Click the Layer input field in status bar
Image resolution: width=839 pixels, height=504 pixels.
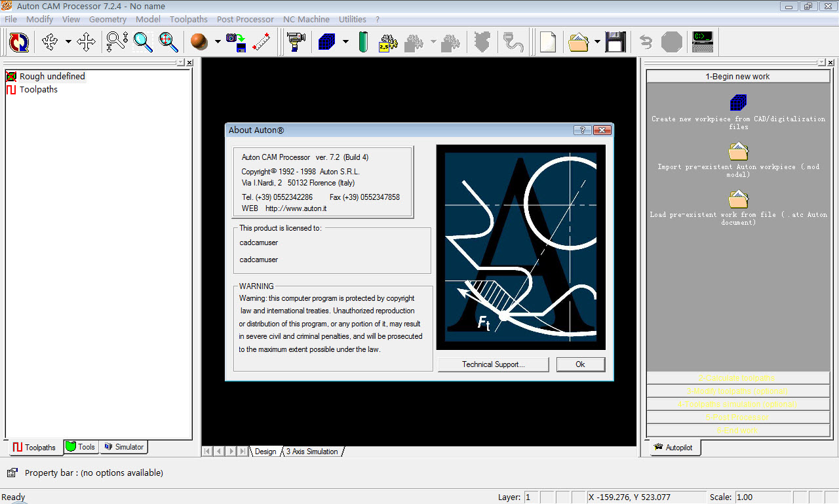coord(531,497)
